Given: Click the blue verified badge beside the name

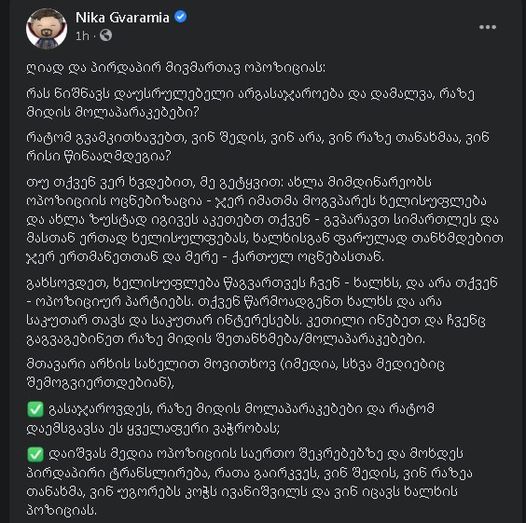Looking at the screenshot, I should point(181,17).
